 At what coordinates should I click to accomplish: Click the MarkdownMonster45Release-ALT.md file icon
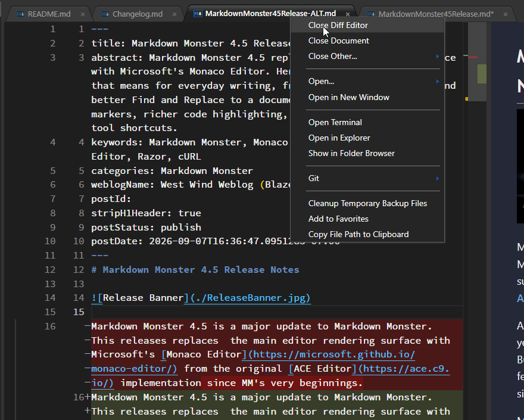tap(198, 13)
